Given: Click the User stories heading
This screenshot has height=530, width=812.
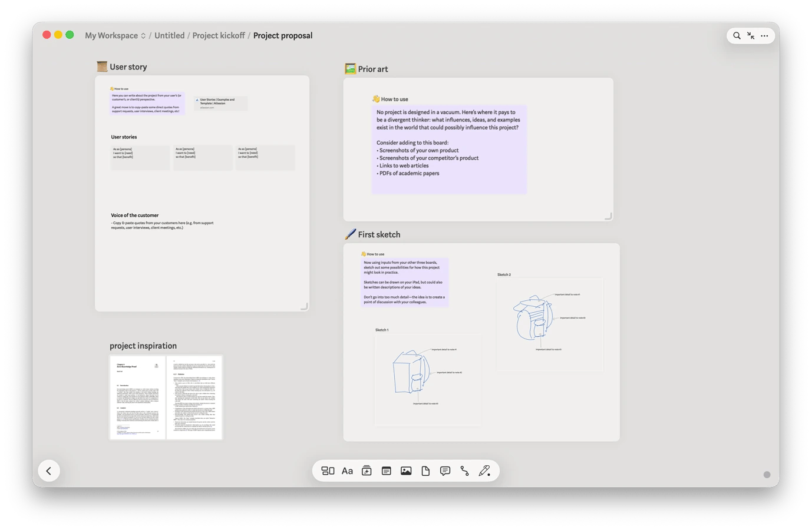Looking at the screenshot, I should 124,137.
